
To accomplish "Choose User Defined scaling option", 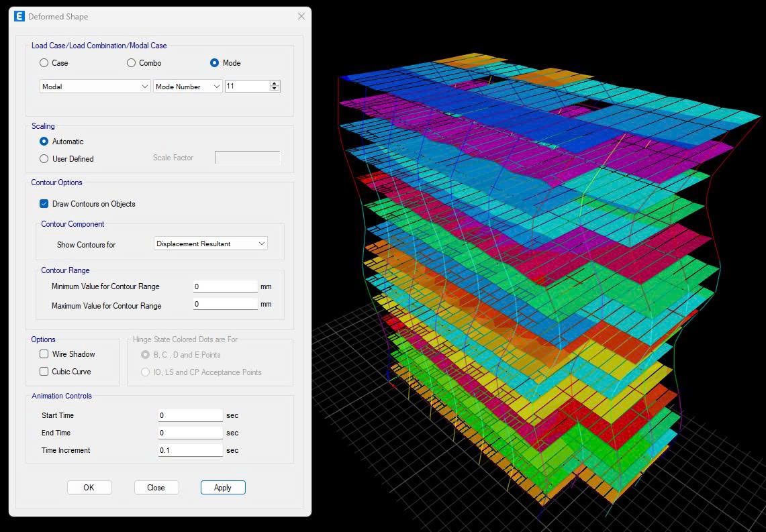I will click(44, 158).
